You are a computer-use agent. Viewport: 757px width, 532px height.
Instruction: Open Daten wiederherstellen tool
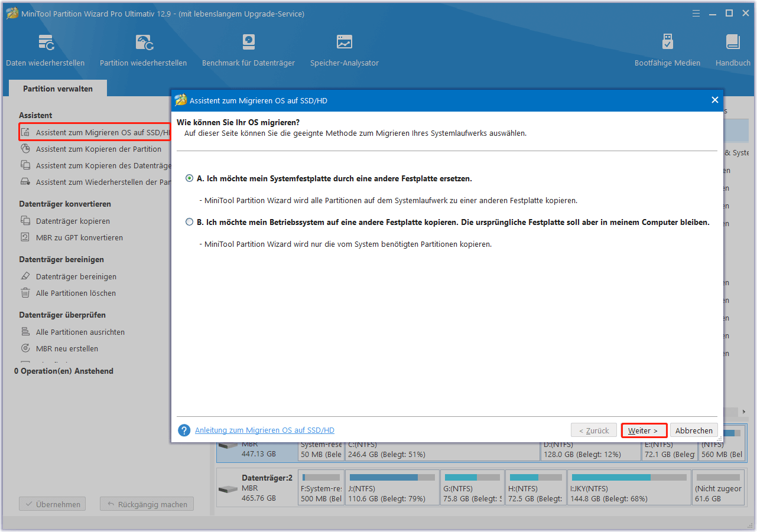46,50
